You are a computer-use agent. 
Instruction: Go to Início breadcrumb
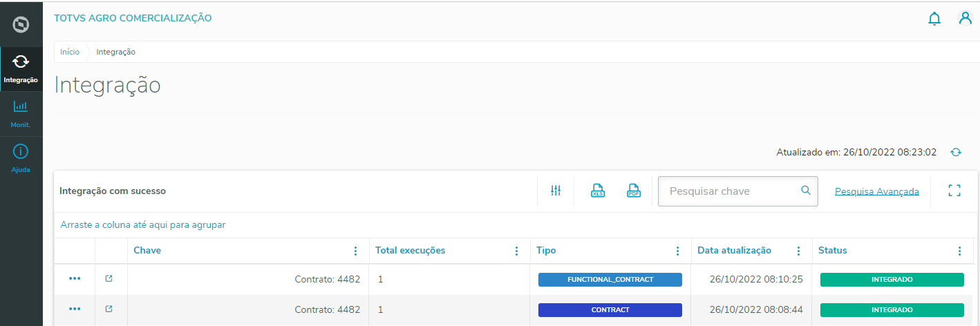pos(70,52)
